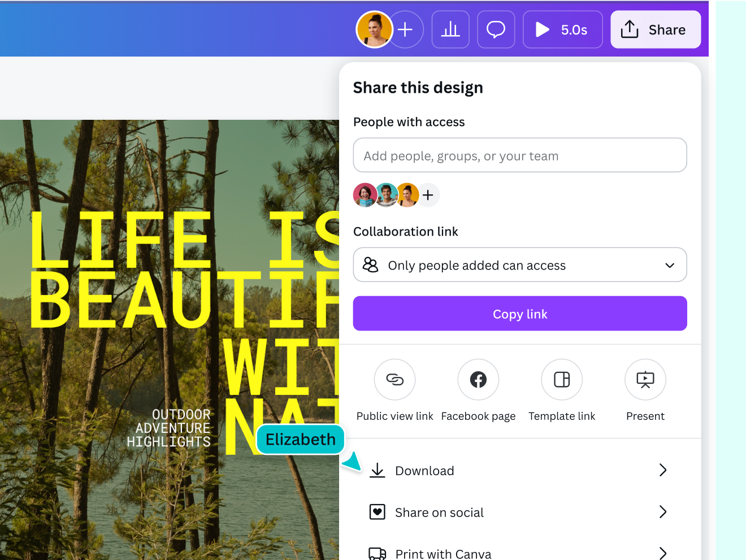The image size is (746, 560).
Task: Click the plus icon beside the profile avatar
Action: (x=406, y=29)
